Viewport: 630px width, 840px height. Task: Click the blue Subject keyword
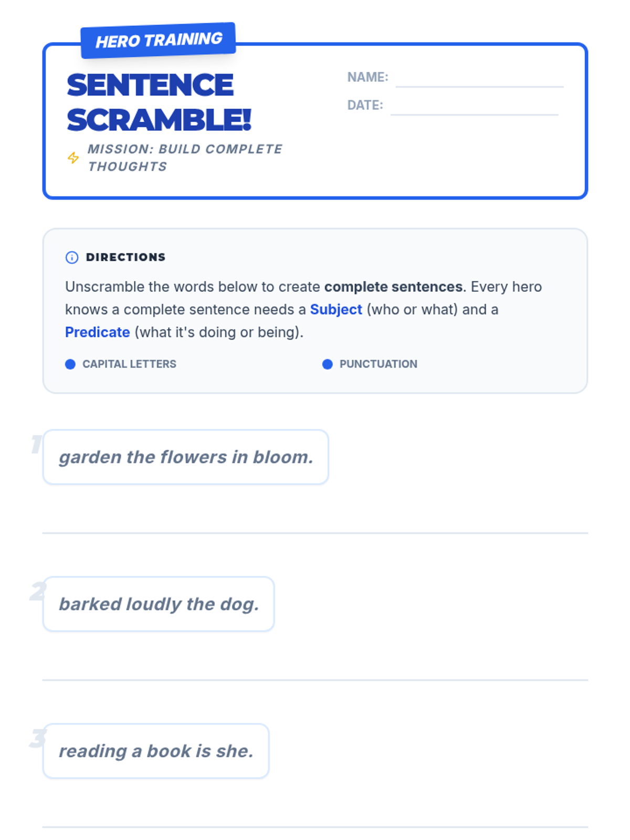336,310
